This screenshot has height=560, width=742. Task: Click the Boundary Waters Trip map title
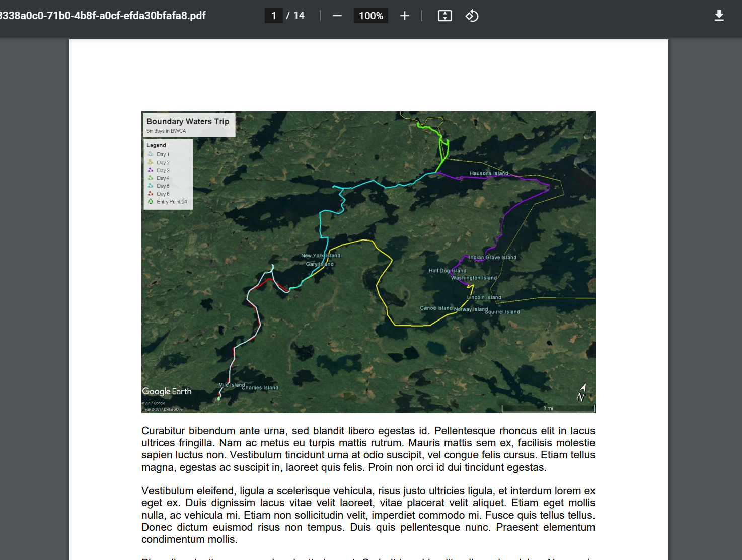[188, 121]
